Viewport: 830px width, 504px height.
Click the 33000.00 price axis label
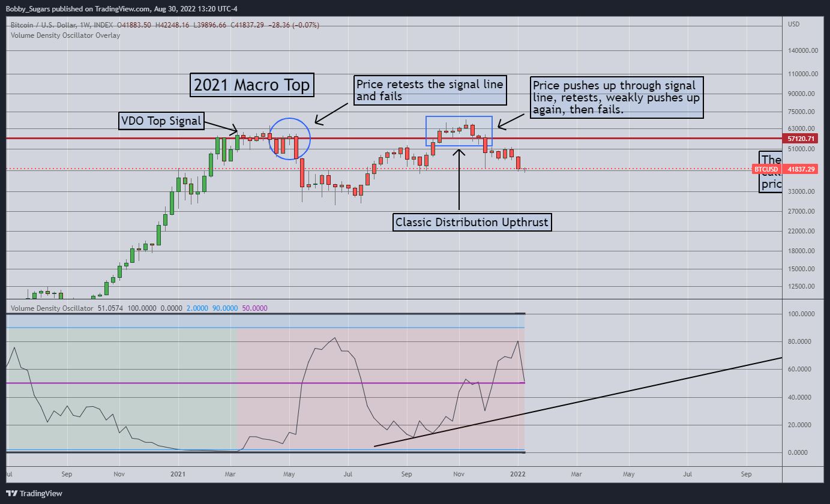pyautogui.click(x=801, y=191)
